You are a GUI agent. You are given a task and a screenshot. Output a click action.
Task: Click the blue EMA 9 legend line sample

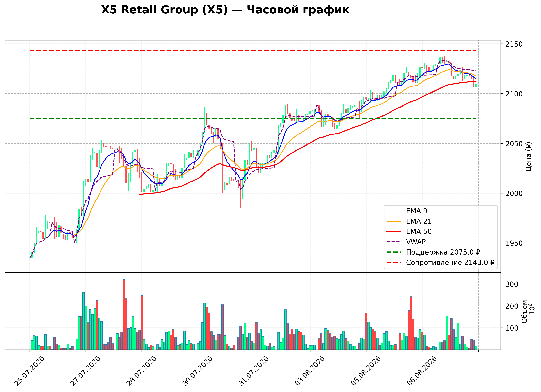click(x=394, y=211)
